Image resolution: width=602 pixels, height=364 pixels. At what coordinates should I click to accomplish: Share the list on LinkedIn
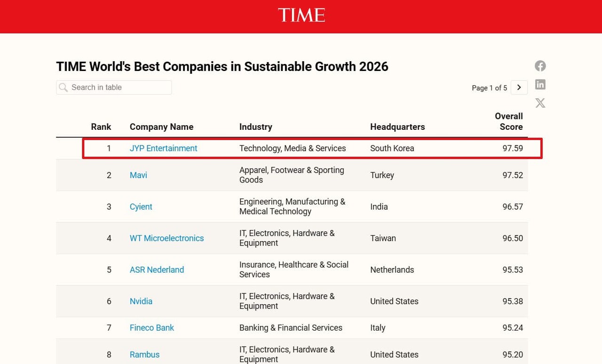tap(540, 84)
